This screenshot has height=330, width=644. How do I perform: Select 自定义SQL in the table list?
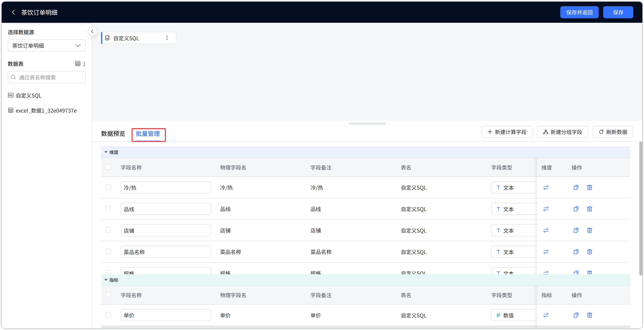(x=29, y=96)
